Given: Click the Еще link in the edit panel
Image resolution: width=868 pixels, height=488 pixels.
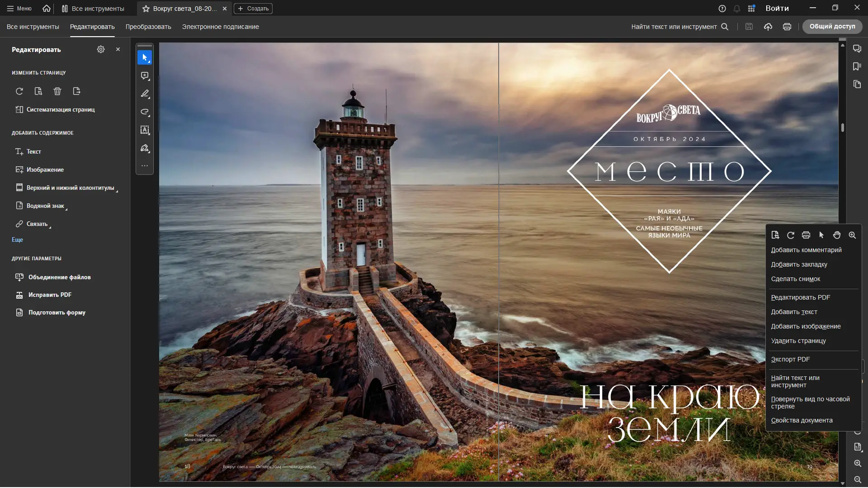Looking at the screenshot, I should click(x=17, y=240).
